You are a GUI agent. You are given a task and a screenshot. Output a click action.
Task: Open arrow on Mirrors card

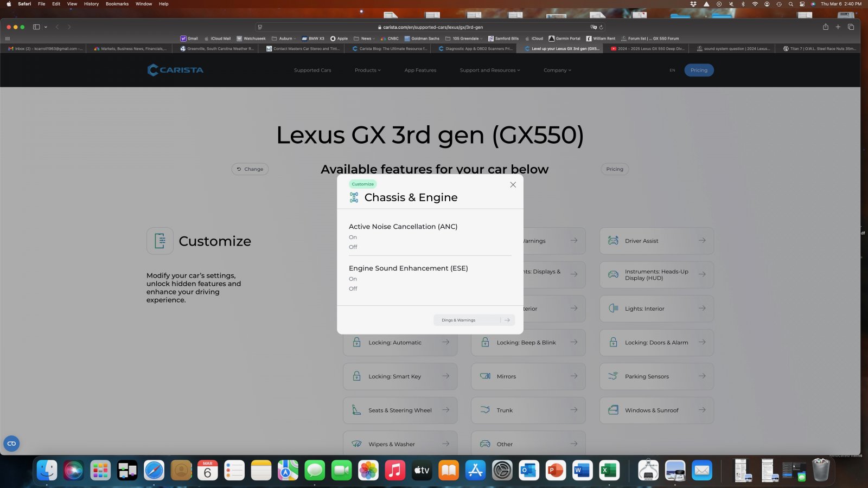coord(574,376)
